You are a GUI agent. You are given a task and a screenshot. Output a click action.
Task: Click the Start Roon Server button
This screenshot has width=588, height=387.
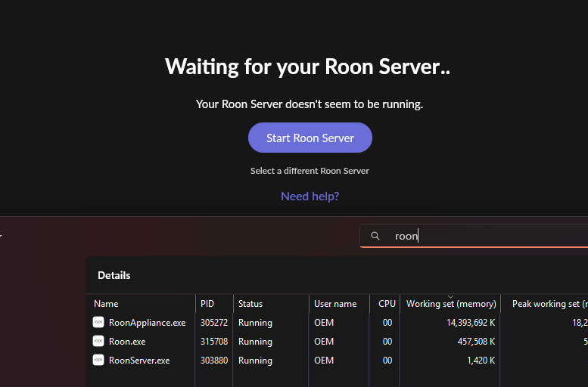tap(310, 138)
